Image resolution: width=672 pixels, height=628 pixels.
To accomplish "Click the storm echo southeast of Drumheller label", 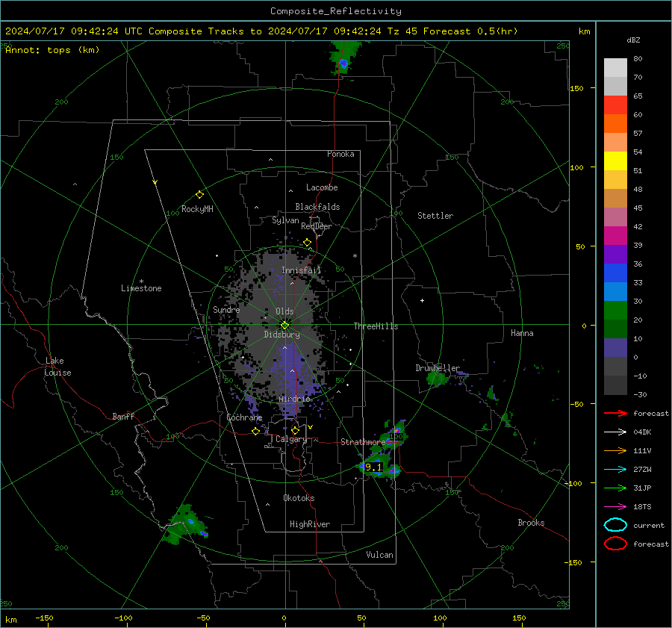I will (x=436, y=379).
